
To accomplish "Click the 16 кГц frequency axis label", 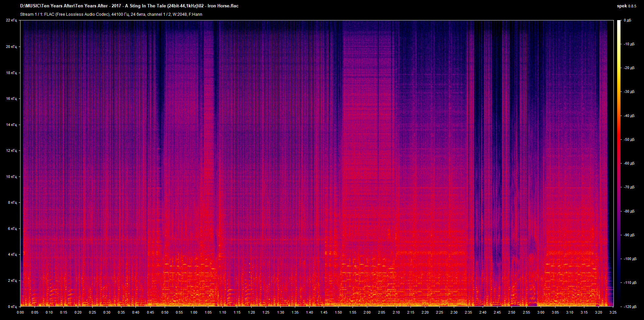I will tap(11, 99).
